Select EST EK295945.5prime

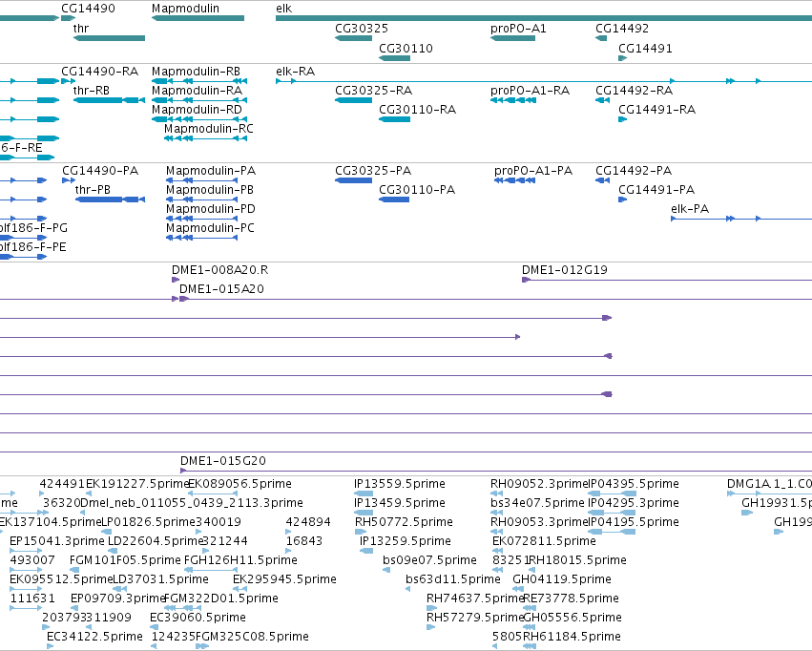(x=284, y=579)
